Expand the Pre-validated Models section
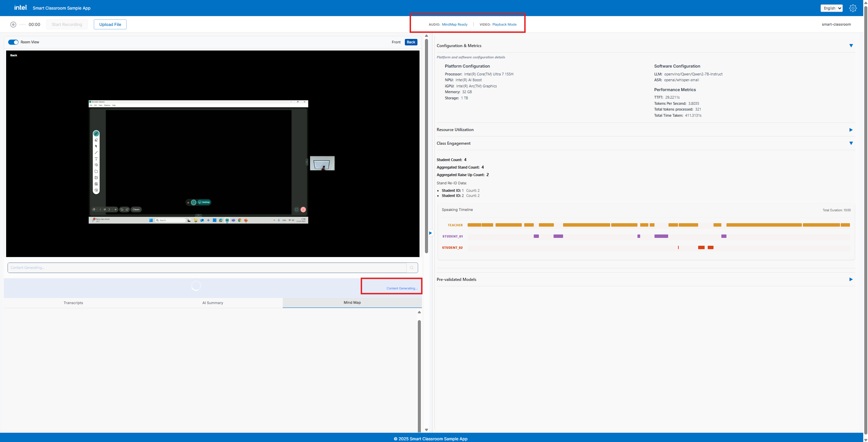Image resolution: width=868 pixels, height=442 pixels. pos(851,280)
